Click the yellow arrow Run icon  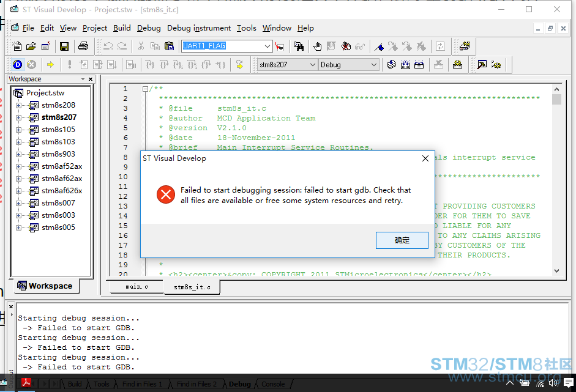[50, 65]
